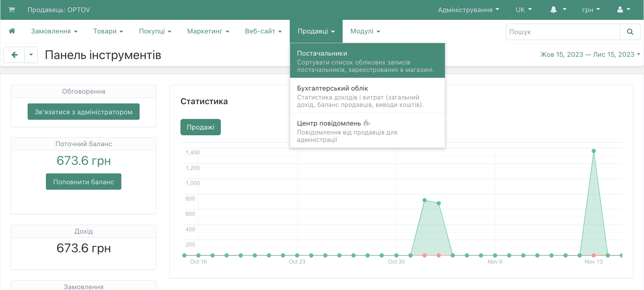
Task: Open the UK language selector
Action: (x=523, y=10)
